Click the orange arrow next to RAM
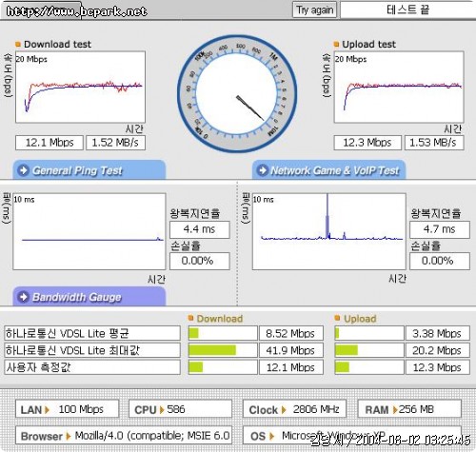Image resolution: width=476 pixels, height=452 pixels. pyautogui.click(x=395, y=410)
